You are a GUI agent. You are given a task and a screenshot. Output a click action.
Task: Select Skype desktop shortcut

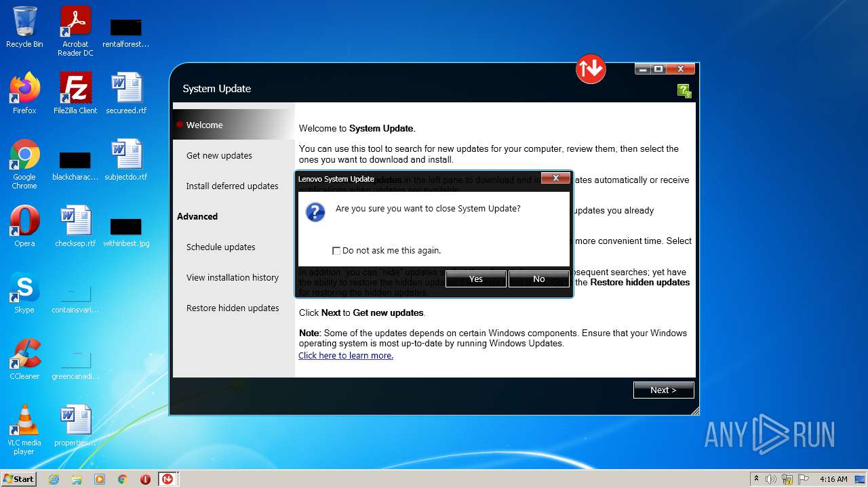click(x=24, y=293)
